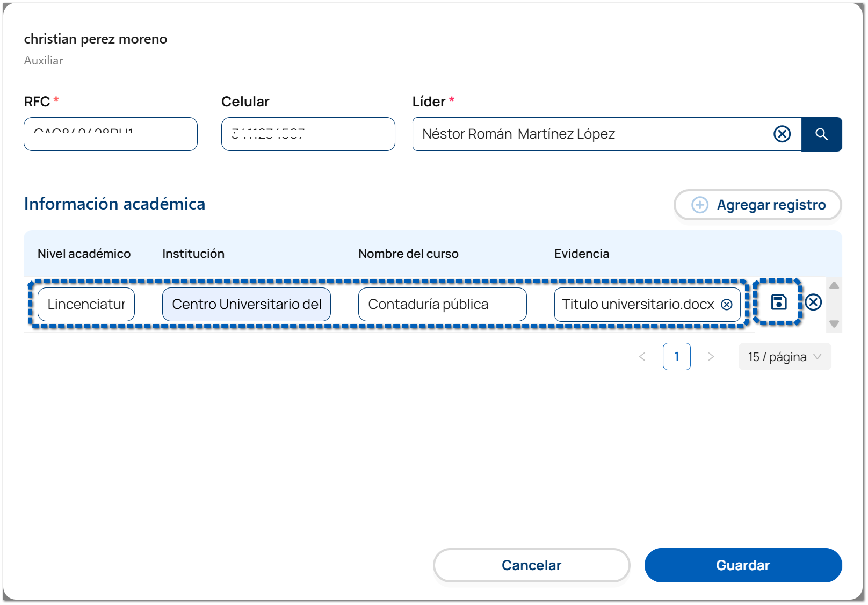Focus the Celular input field
The width and height of the screenshot is (868, 605).
(x=308, y=134)
